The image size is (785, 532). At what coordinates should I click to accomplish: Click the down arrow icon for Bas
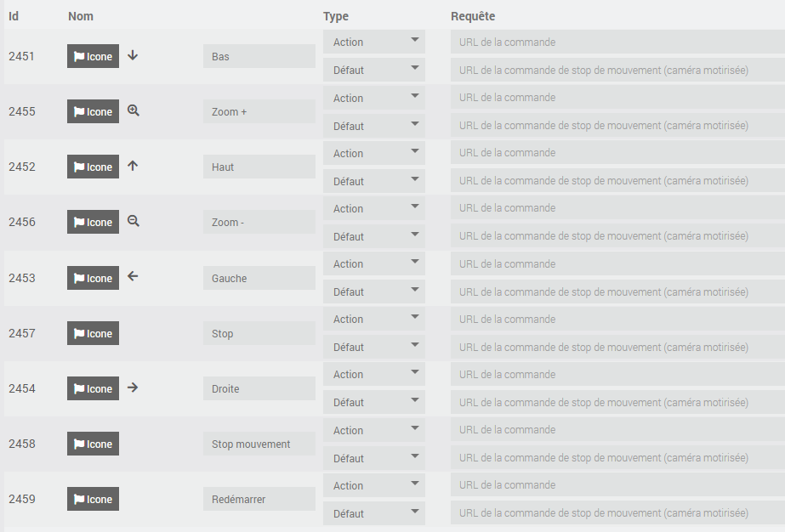[x=133, y=55]
